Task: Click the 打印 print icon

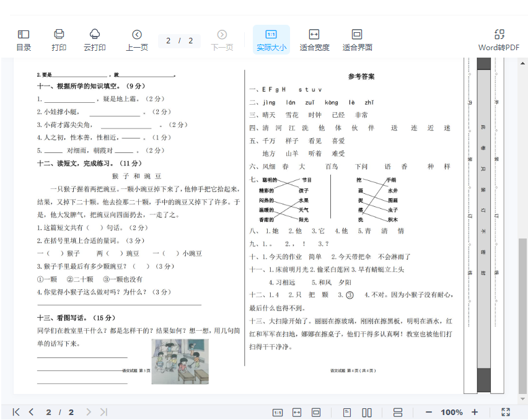Action: point(59,40)
